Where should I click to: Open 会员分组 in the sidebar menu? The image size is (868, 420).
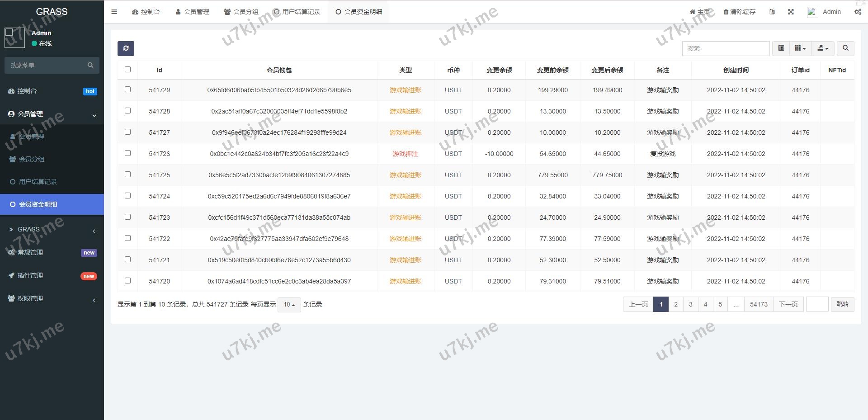[x=32, y=159]
